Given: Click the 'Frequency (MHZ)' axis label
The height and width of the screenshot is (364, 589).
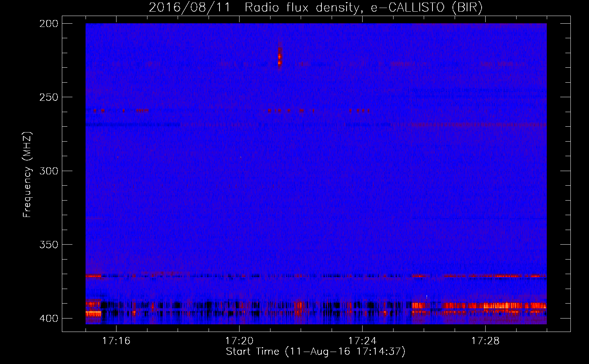Looking at the screenshot, I should [27, 175].
